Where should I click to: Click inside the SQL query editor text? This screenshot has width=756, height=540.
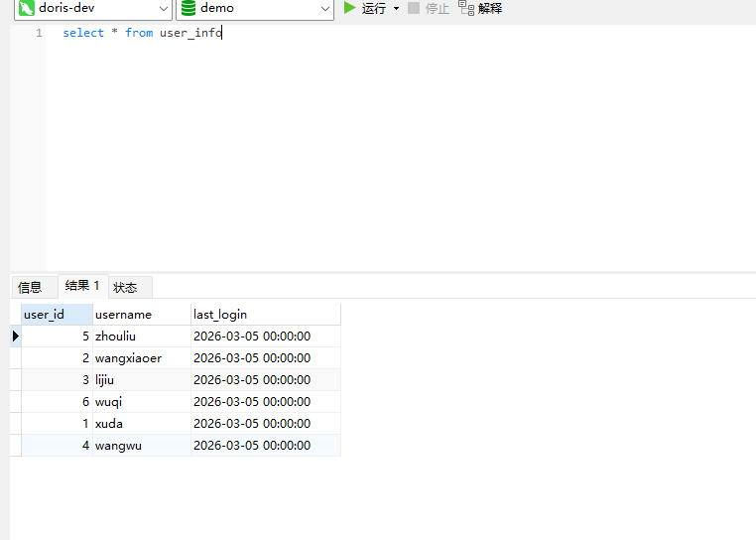(142, 33)
